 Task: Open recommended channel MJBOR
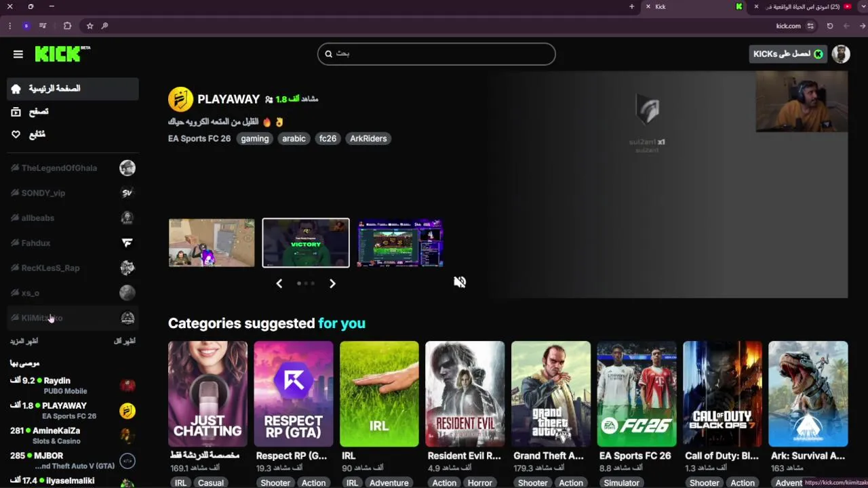click(x=73, y=461)
